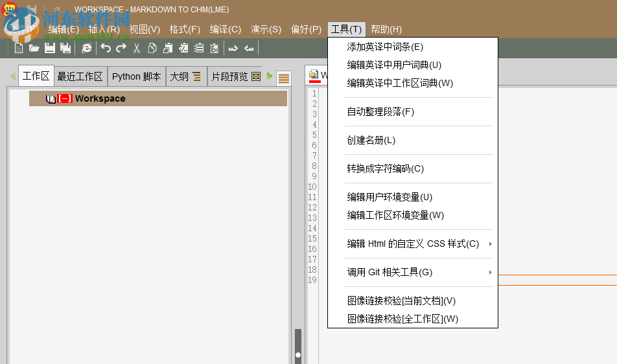
Task: Click the striped list icon beside the tabs
Action: pyautogui.click(x=284, y=78)
